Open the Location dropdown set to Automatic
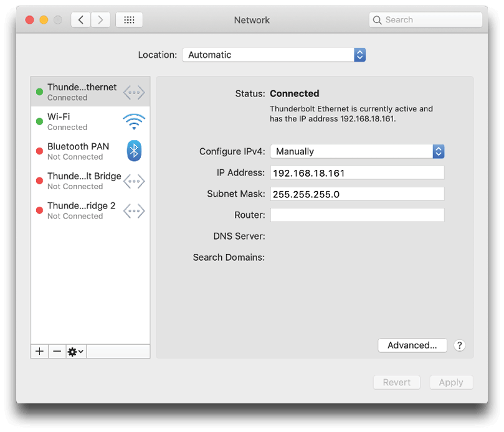 [274, 55]
